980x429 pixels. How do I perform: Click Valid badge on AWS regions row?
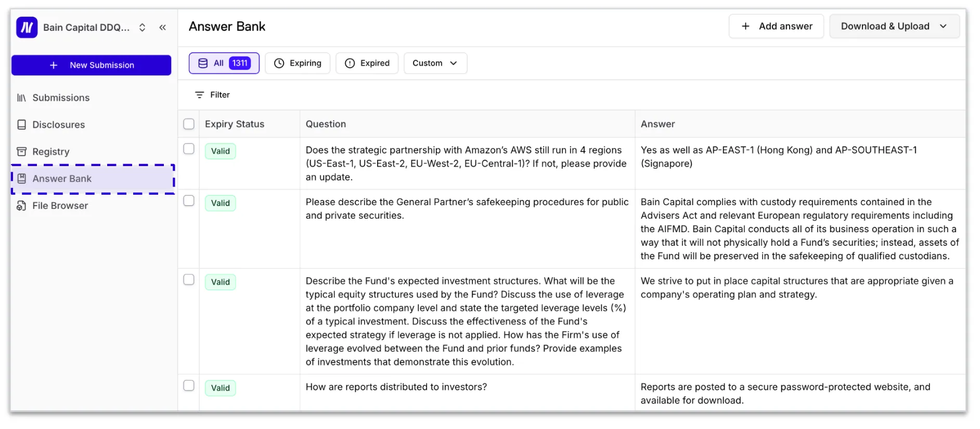221,152
